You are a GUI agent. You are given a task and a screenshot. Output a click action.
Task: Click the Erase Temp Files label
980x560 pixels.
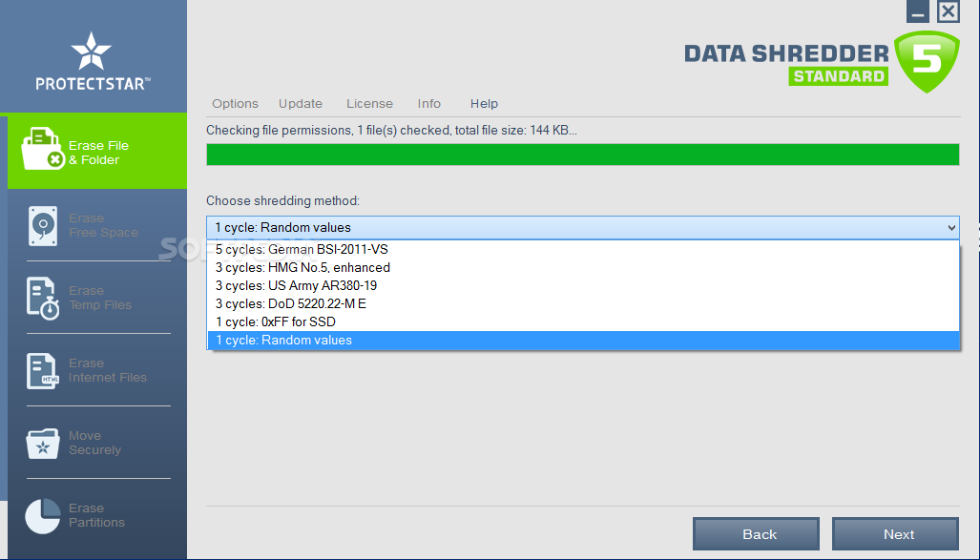pos(100,298)
